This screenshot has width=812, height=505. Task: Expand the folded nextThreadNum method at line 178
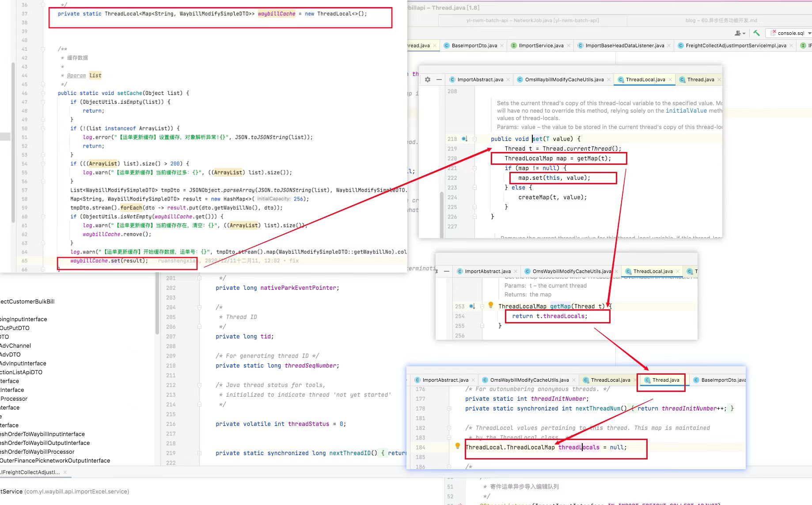pos(449,409)
